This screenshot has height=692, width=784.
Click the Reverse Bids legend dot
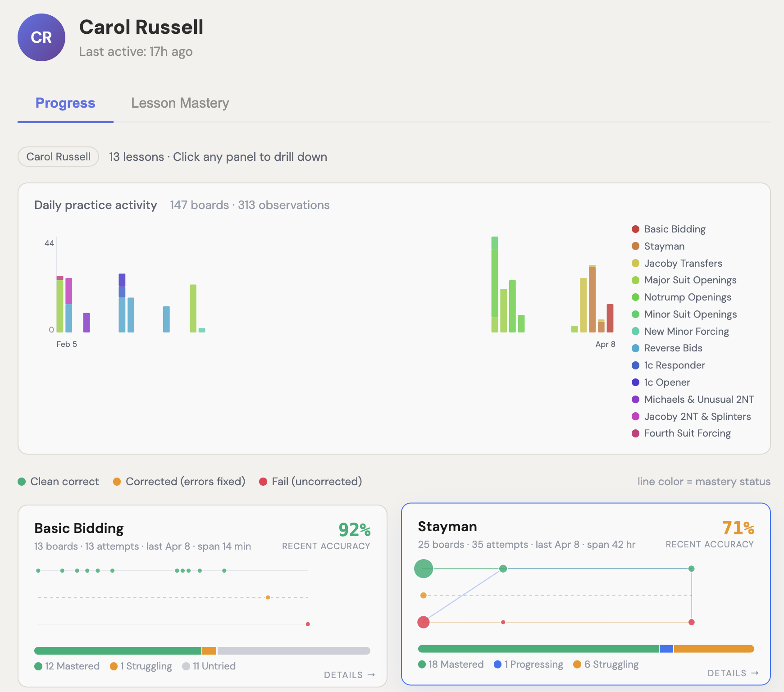coord(635,348)
